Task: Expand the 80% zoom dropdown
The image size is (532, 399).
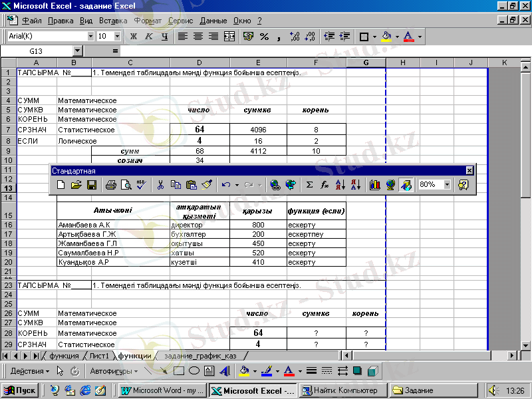Action: pos(447,185)
